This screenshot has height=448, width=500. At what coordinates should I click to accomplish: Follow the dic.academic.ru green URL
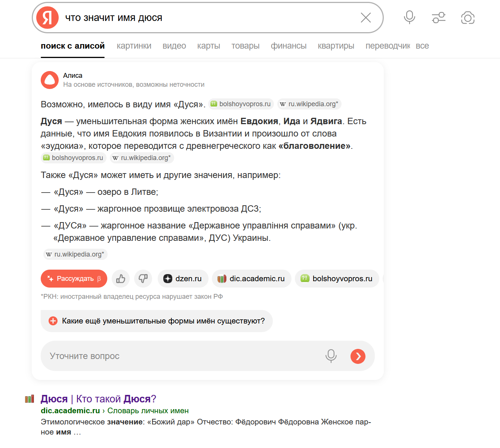pos(70,411)
